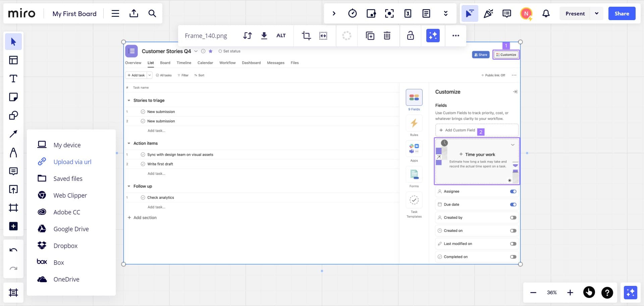Open the notifications bell
Image resolution: width=644 pixels, height=306 pixels.
546,13
